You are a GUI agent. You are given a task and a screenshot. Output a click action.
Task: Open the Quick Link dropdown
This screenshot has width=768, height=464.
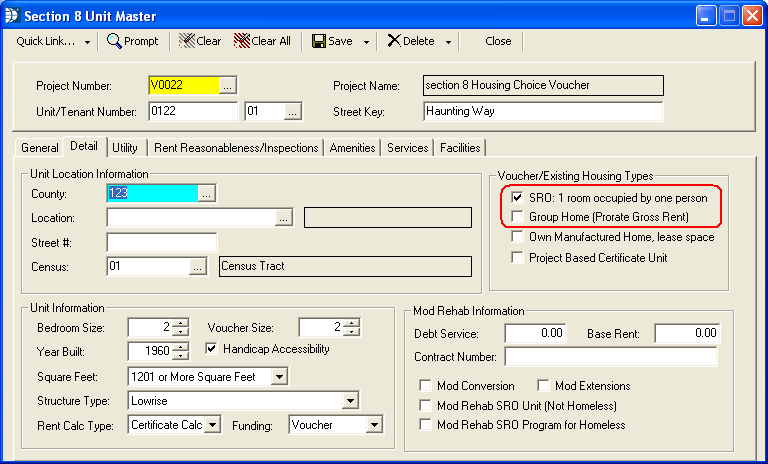(x=87, y=42)
